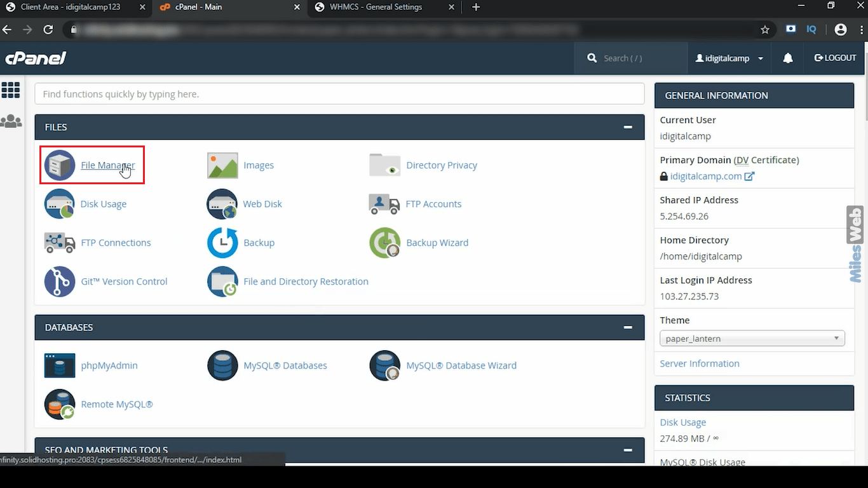Viewport: 868px width, 488px height.
Task: Open File and Directory Restoration icon
Action: point(222,281)
